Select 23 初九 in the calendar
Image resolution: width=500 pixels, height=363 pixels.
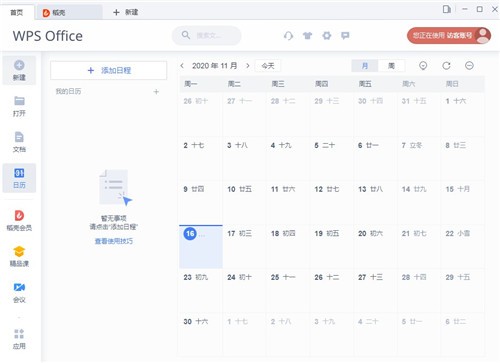point(201,291)
